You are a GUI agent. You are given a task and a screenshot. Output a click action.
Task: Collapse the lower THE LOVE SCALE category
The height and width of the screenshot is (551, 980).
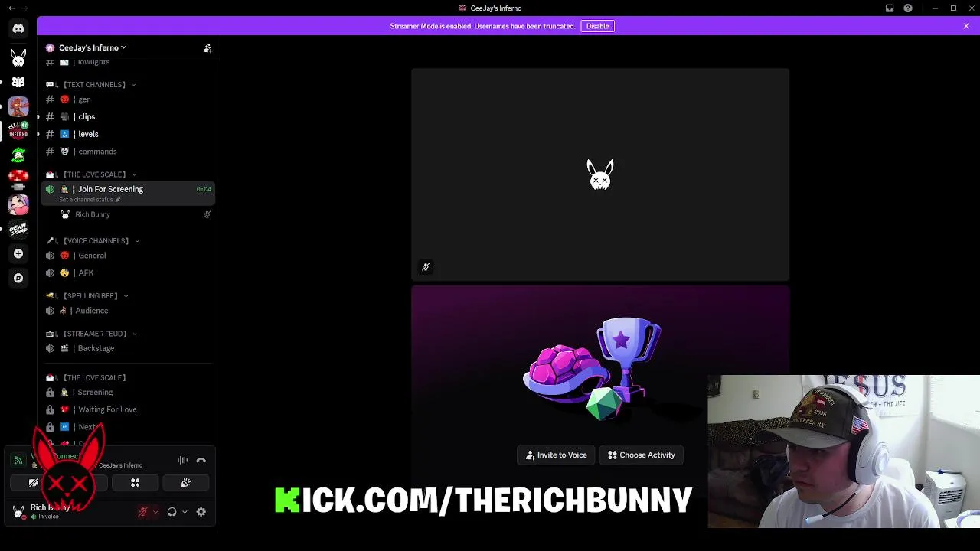tap(86, 378)
